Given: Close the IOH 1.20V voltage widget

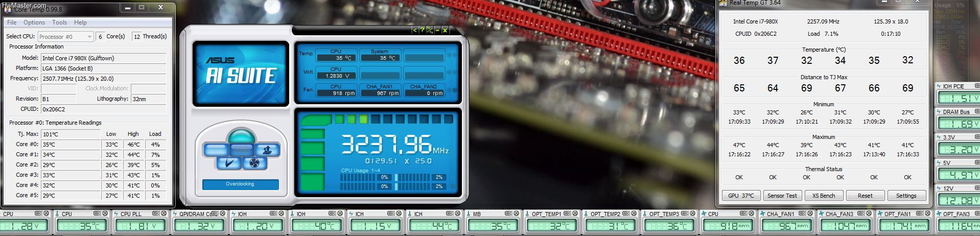Looking at the screenshot, I should pos(281,214).
